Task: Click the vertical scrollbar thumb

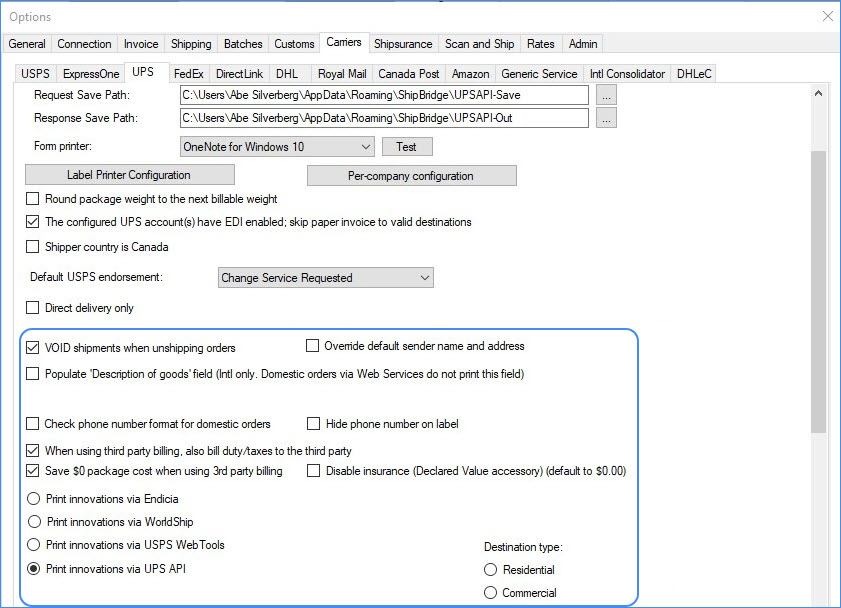Action: 818,292
